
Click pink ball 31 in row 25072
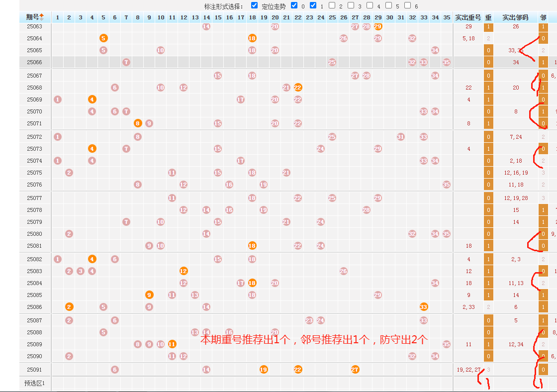tap(401, 137)
